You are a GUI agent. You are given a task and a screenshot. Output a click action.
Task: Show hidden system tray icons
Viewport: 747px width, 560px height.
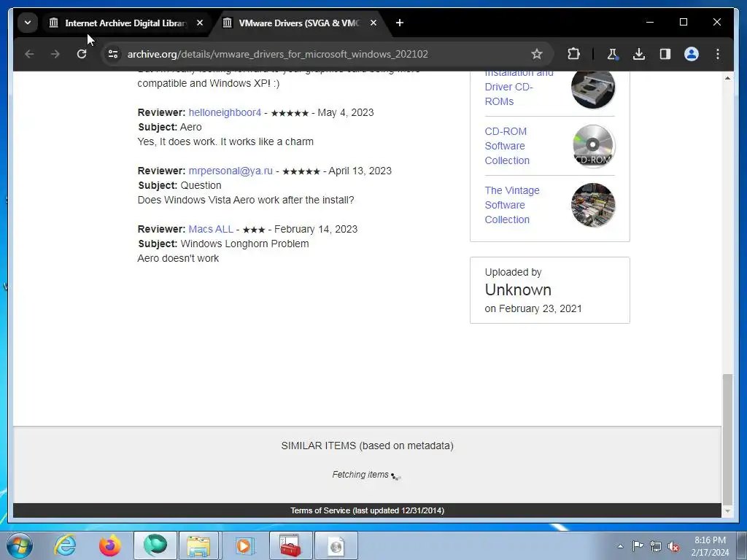point(620,546)
